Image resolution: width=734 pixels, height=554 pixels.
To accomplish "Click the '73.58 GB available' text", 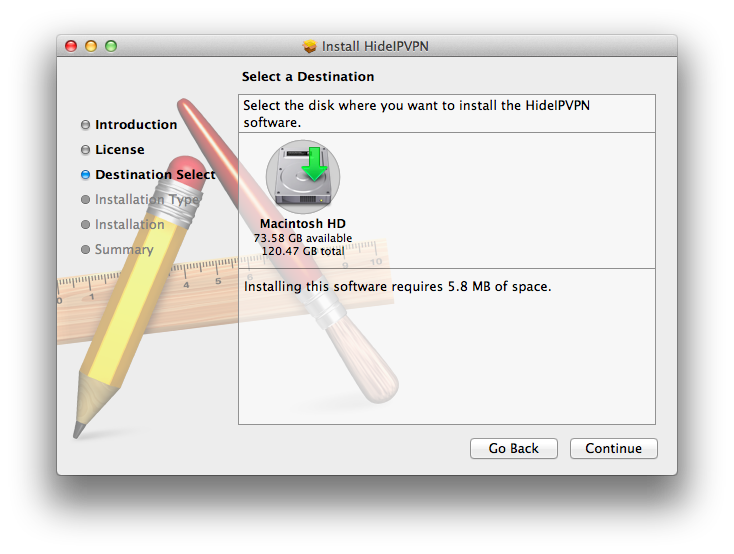I will point(303,238).
